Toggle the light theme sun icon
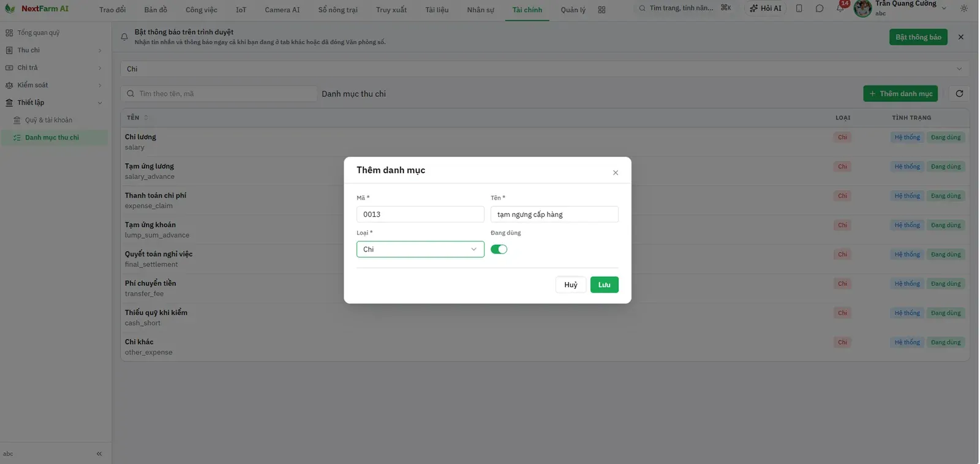Viewport: 980px width, 464px height. click(964, 9)
